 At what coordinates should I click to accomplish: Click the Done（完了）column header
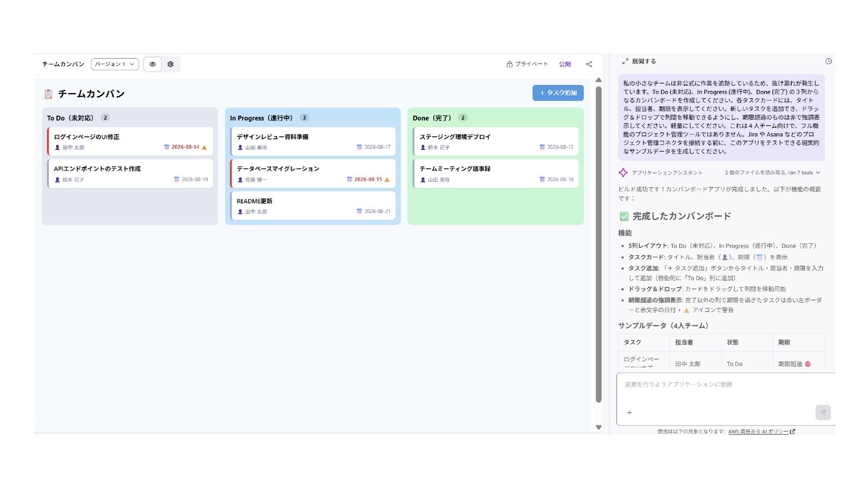pyautogui.click(x=433, y=118)
